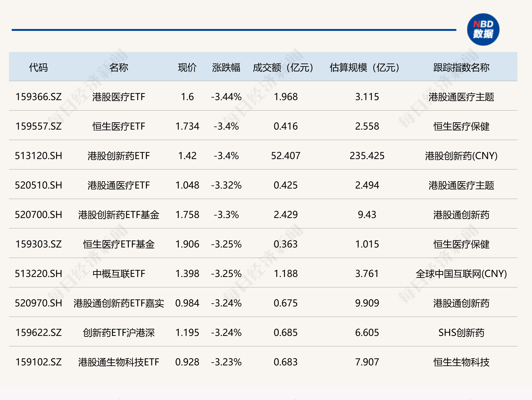
Task: Click the 现价 column header
Action: [x=187, y=68]
